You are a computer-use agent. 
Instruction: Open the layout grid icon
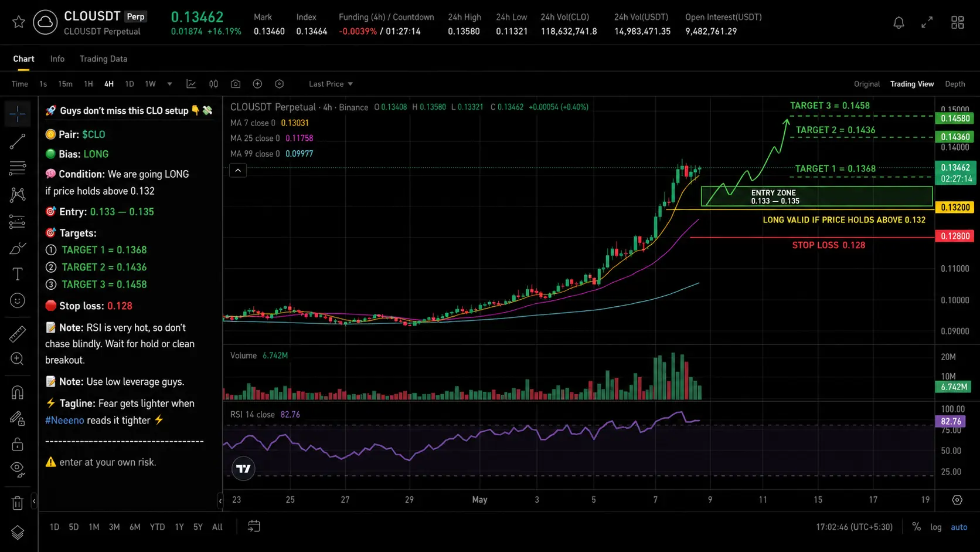click(x=957, y=22)
